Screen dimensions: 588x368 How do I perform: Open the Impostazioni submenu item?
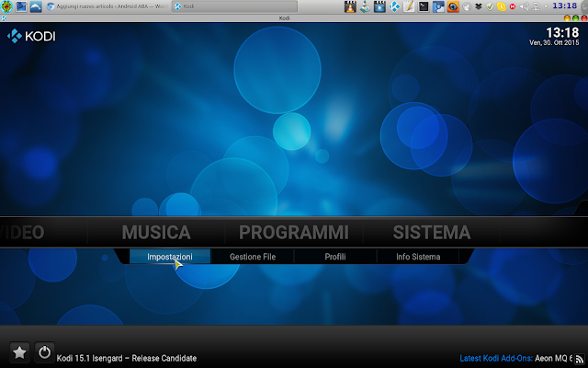pos(170,257)
